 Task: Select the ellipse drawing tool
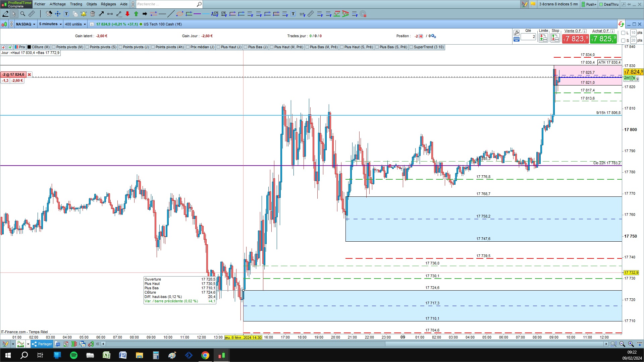[x=180, y=14]
